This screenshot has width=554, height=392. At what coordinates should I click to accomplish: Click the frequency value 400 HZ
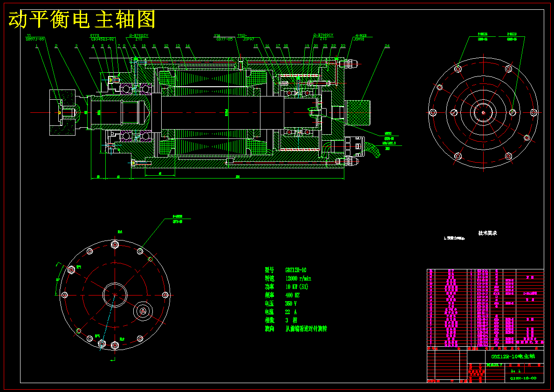tap(292, 295)
